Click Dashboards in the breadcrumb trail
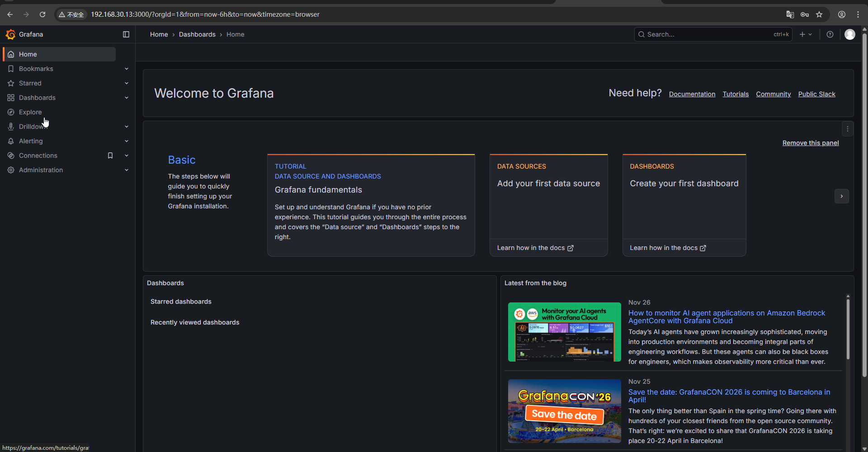Viewport: 868px width, 452px height. pos(197,34)
